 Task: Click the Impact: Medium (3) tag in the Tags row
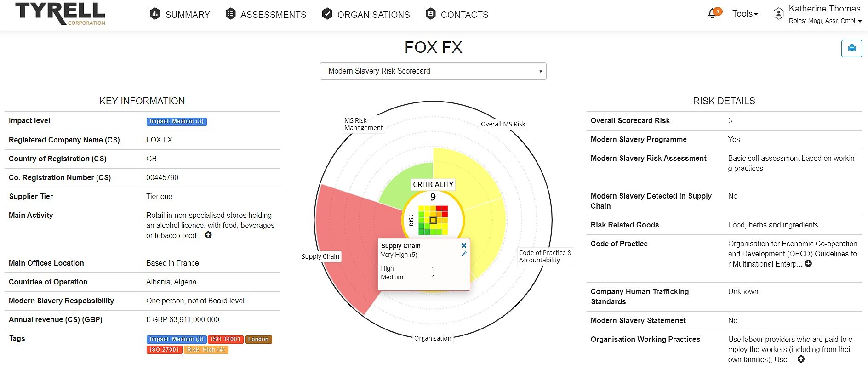click(x=177, y=339)
